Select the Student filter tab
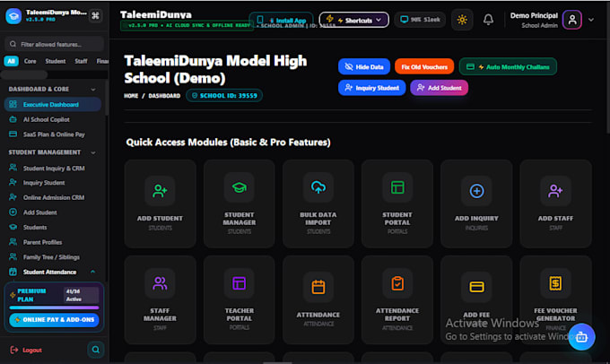 pyautogui.click(x=56, y=61)
